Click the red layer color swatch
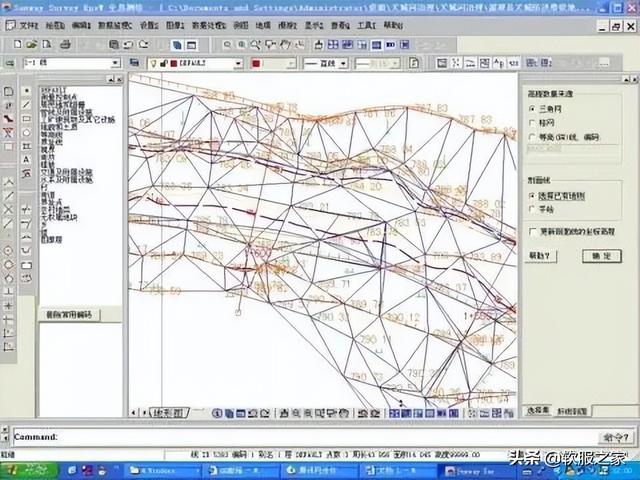Image resolution: width=640 pixels, height=480 pixels. click(174, 63)
